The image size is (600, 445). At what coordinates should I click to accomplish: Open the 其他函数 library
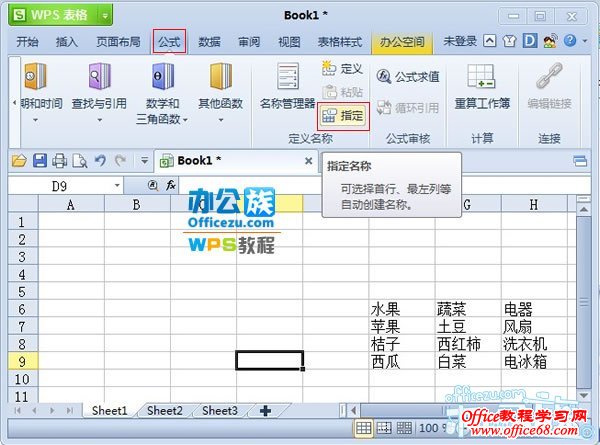(220, 93)
